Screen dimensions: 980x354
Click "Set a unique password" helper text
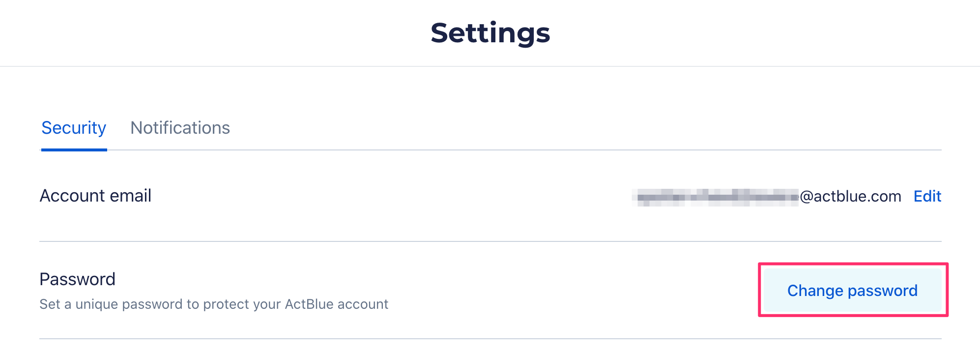pyautogui.click(x=214, y=304)
